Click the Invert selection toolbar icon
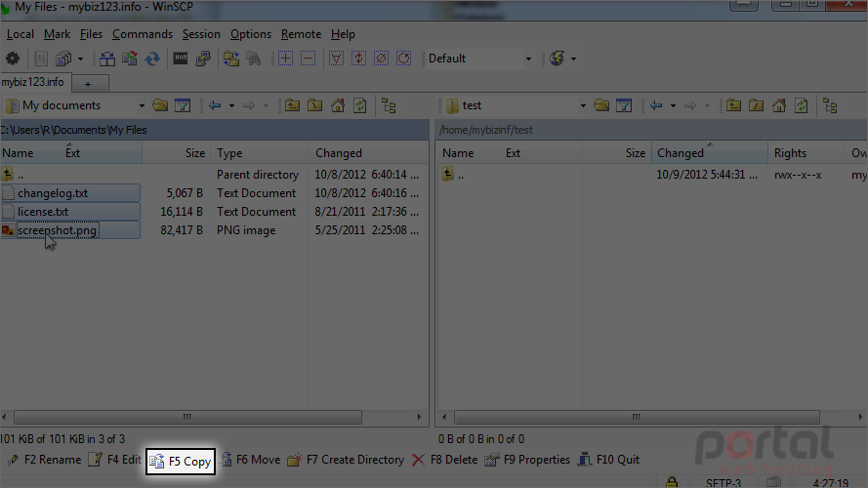This screenshot has width=868, height=488. (358, 59)
